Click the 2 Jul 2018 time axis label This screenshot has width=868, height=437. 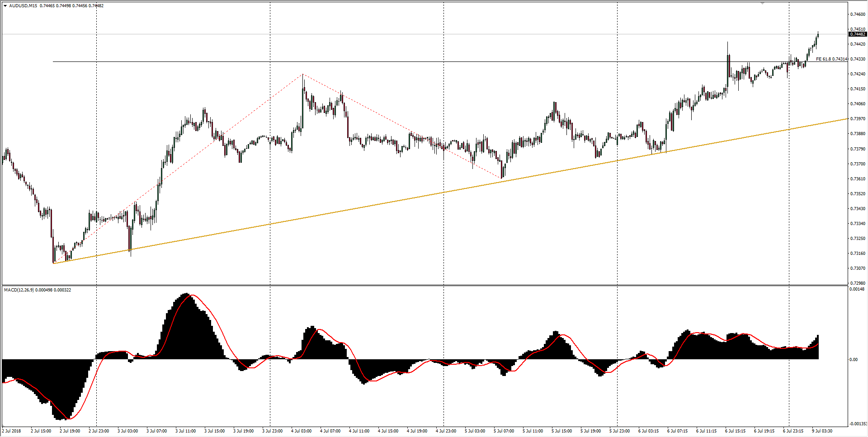11,431
